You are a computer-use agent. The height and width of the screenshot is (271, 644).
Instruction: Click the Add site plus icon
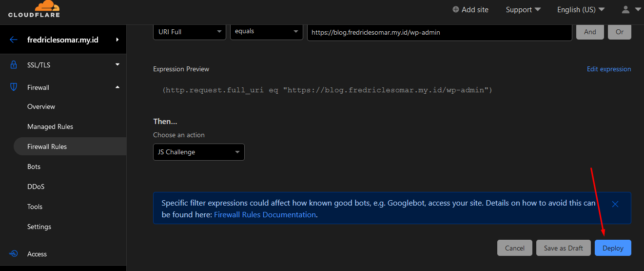456,9
